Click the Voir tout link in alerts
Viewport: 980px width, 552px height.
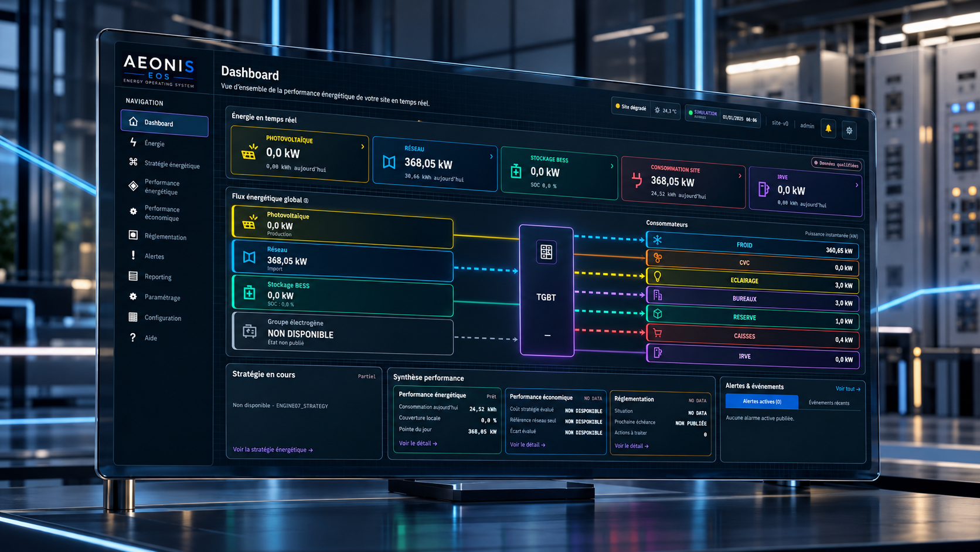click(x=848, y=389)
